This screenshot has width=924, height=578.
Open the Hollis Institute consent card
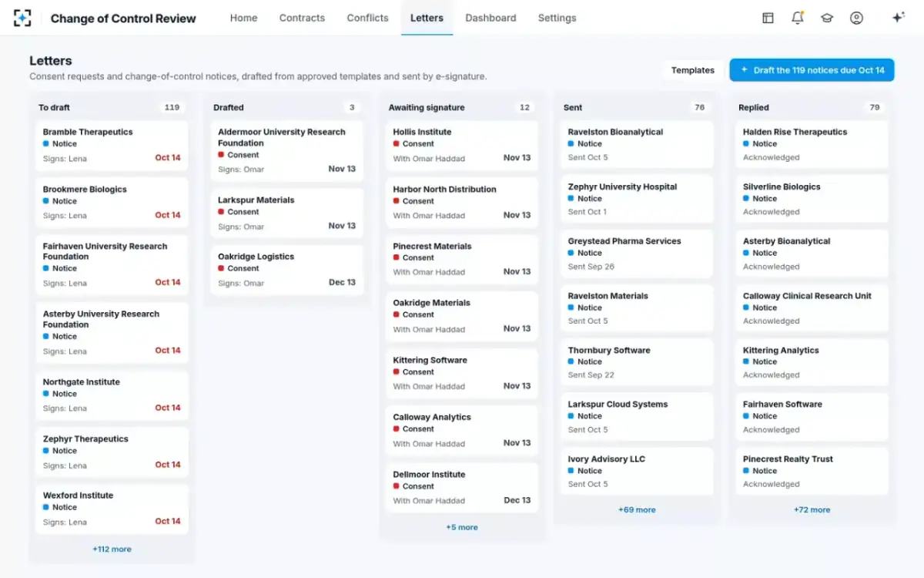(x=462, y=146)
